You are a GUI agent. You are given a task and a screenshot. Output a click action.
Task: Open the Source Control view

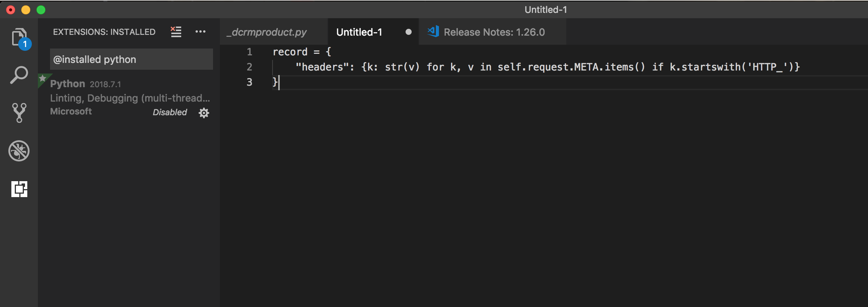pos(19,113)
